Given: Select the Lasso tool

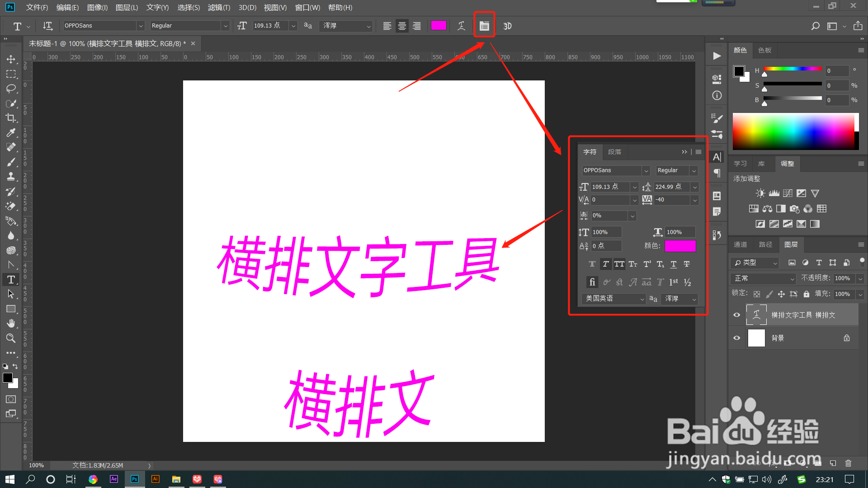Looking at the screenshot, I should [x=11, y=89].
